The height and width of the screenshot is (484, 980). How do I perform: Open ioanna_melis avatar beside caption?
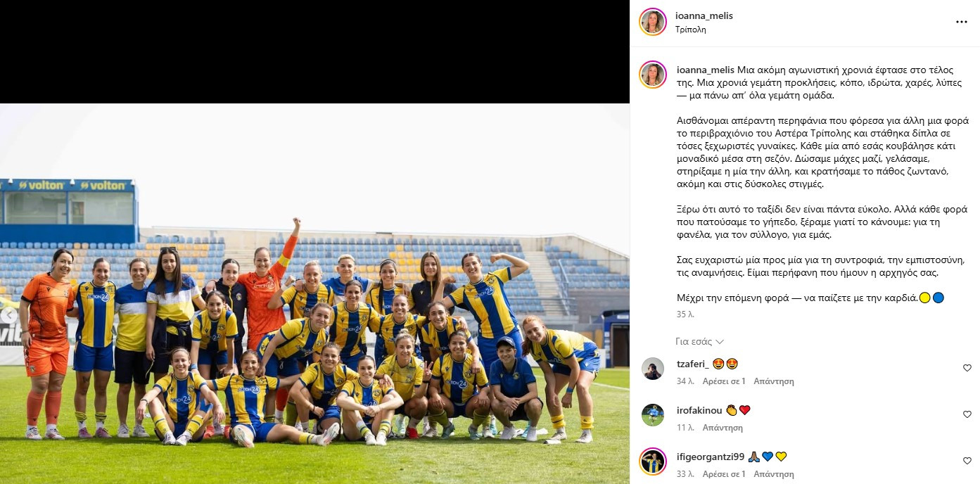pyautogui.click(x=653, y=75)
